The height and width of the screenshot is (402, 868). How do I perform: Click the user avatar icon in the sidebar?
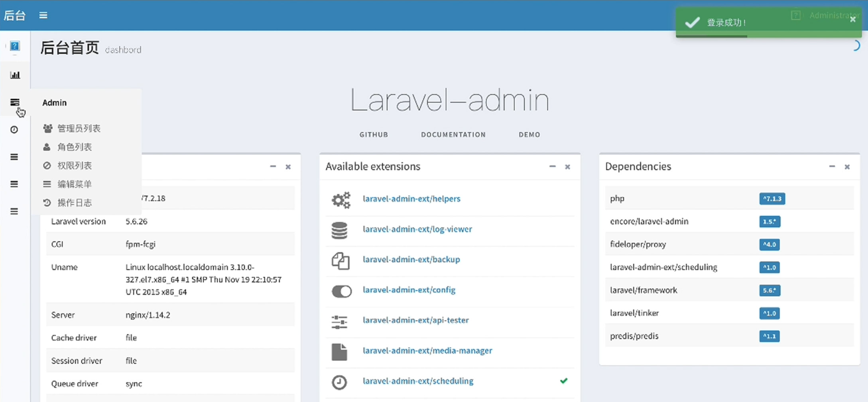pyautogui.click(x=15, y=46)
